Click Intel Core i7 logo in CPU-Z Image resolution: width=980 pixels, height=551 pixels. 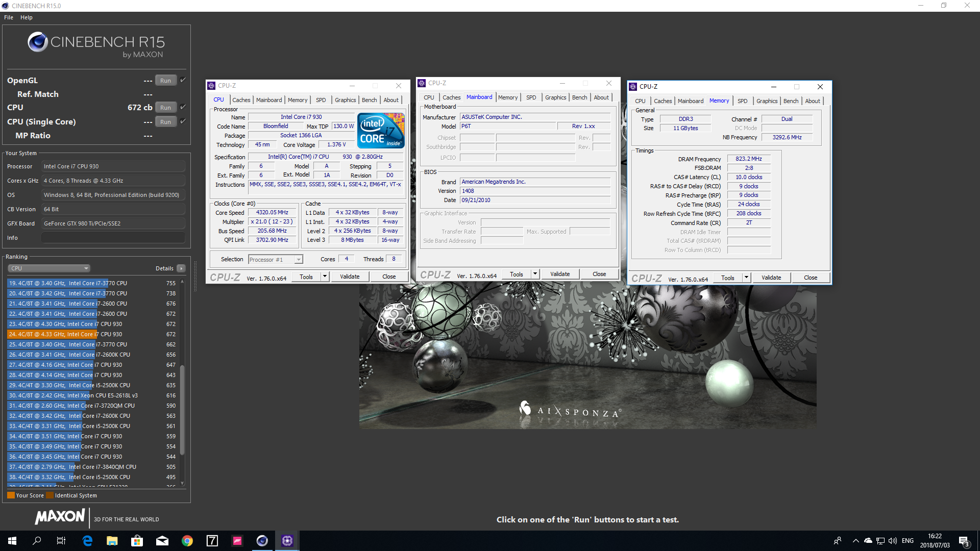[381, 131]
